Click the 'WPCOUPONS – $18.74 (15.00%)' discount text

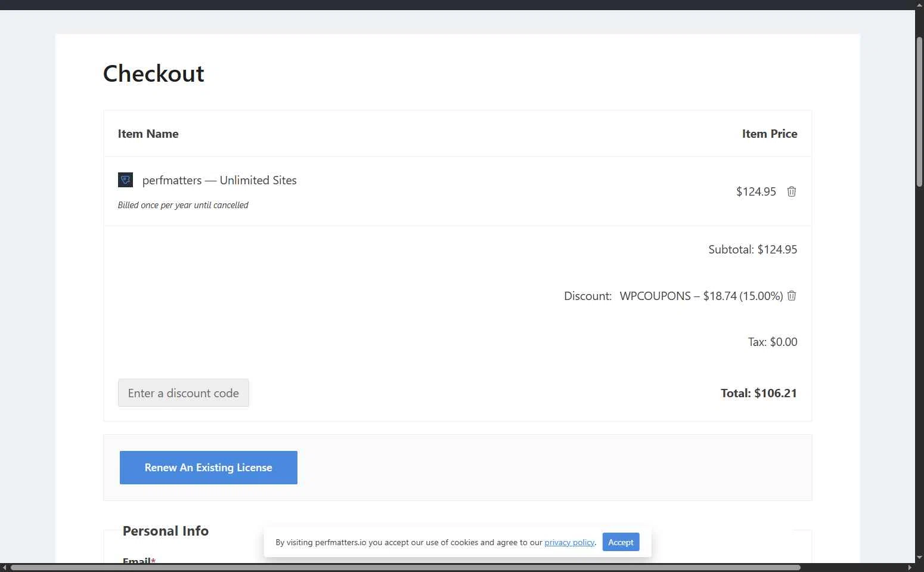[x=701, y=296]
